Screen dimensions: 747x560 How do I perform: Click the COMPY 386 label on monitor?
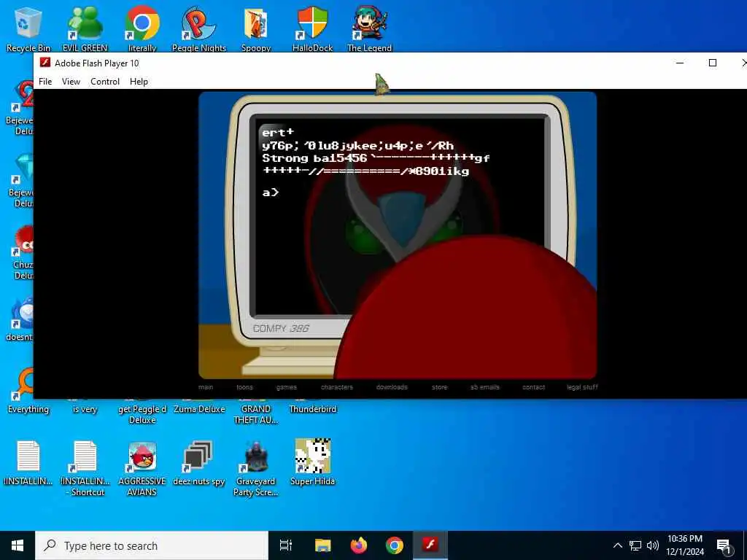coord(281,329)
